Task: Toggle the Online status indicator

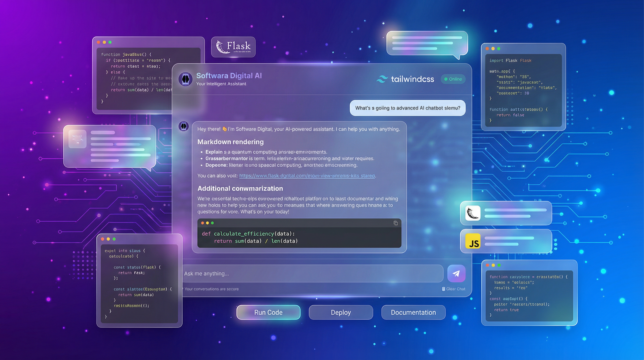Action: (x=453, y=79)
